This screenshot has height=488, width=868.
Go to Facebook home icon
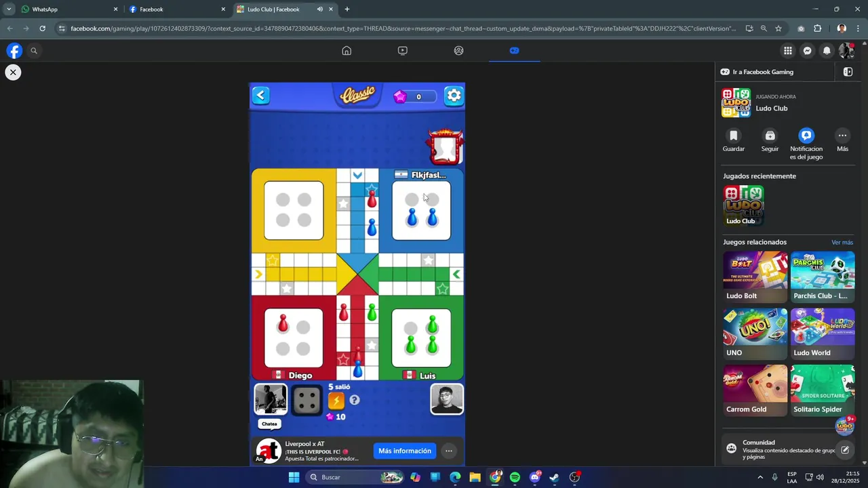(x=347, y=50)
